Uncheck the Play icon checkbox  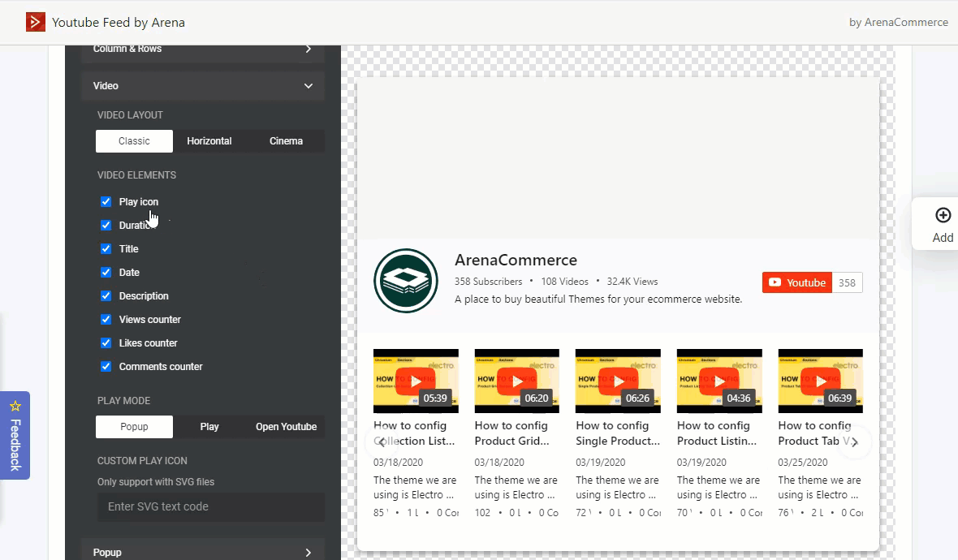click(x=106, y=201)
